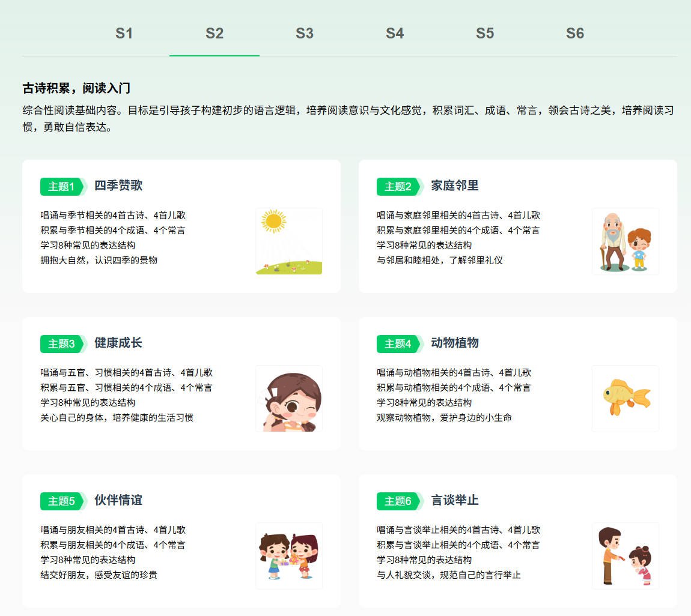Select the 健康成长 topic title
The height and width of the screenshot is (616, 691).
pyautogui.click(x=118, y=343)
